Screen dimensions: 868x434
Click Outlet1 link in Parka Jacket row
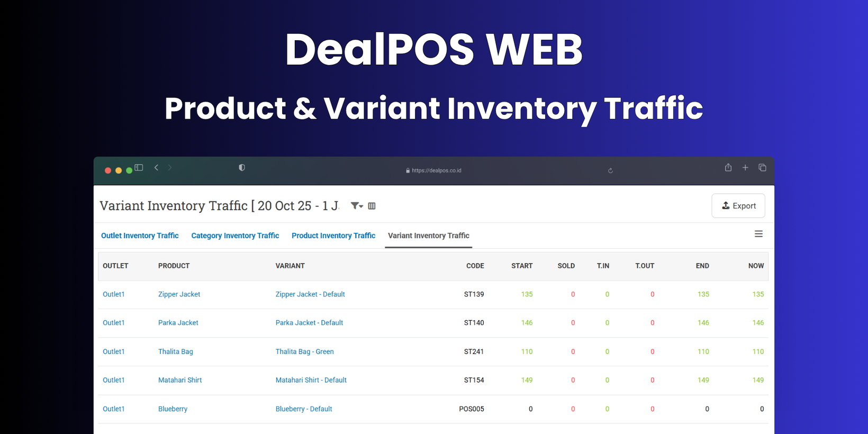(114, 323)
